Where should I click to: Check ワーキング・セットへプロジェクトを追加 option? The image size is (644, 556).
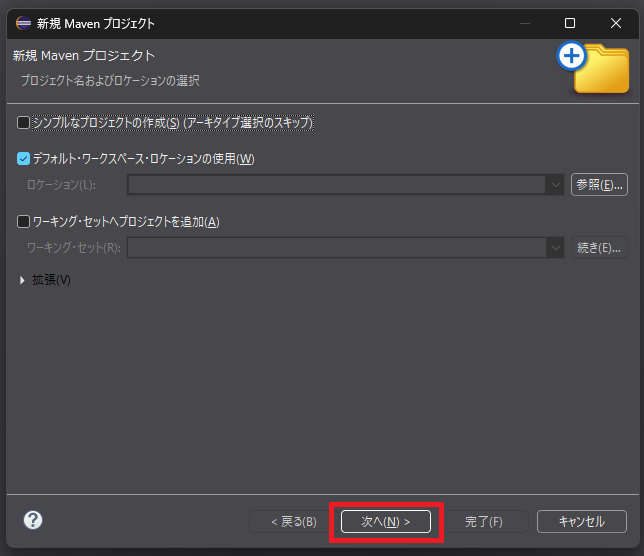tap(23, 222)
